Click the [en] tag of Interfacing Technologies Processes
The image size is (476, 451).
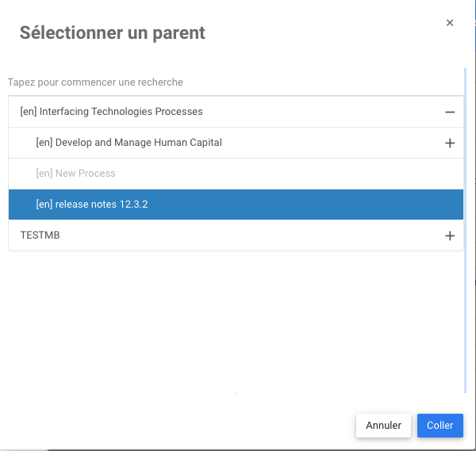[28, 112]
